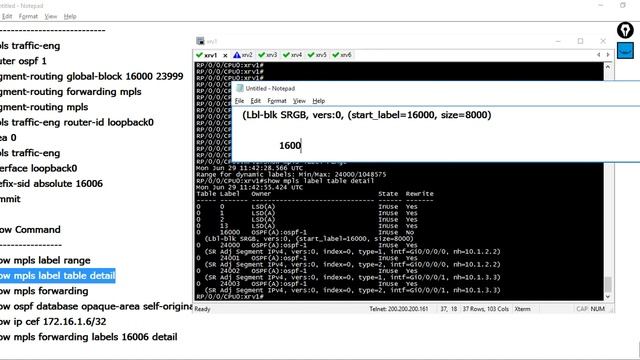Image resolution: width=640 pixels, height=360 pixels.
Task: Open View menu in background Notepad window
Action: [x=51, y=16]
